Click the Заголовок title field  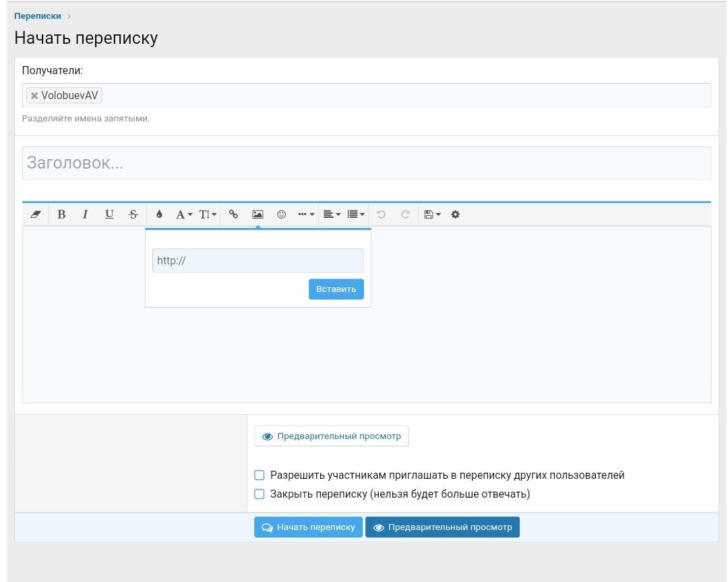pos(367,163)
